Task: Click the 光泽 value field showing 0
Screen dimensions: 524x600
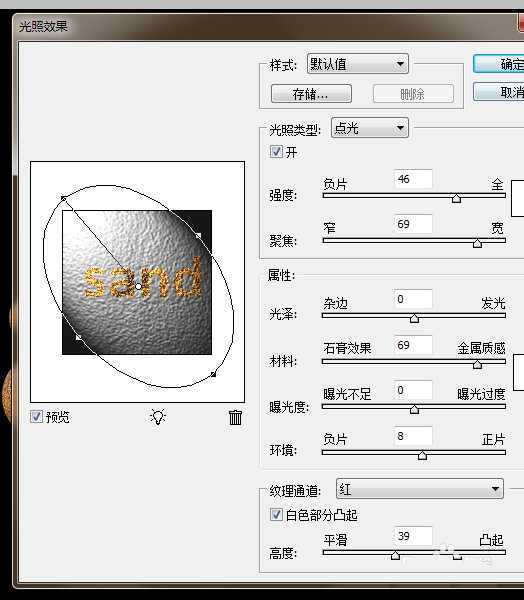Action: (413, 299)
